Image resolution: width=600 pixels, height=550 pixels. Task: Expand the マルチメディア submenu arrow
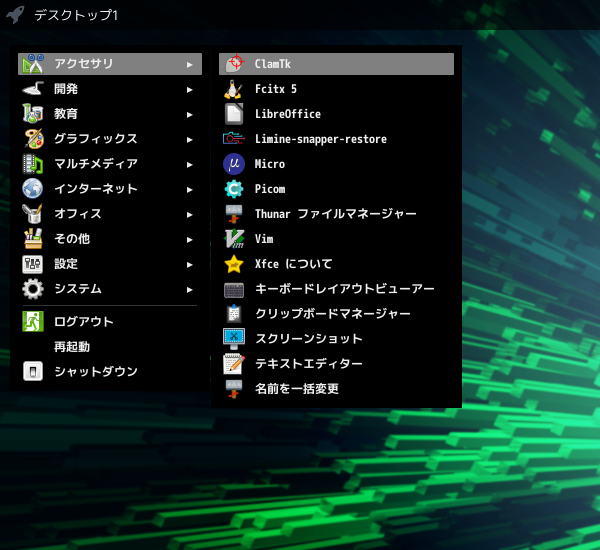(x=189, y=165)
